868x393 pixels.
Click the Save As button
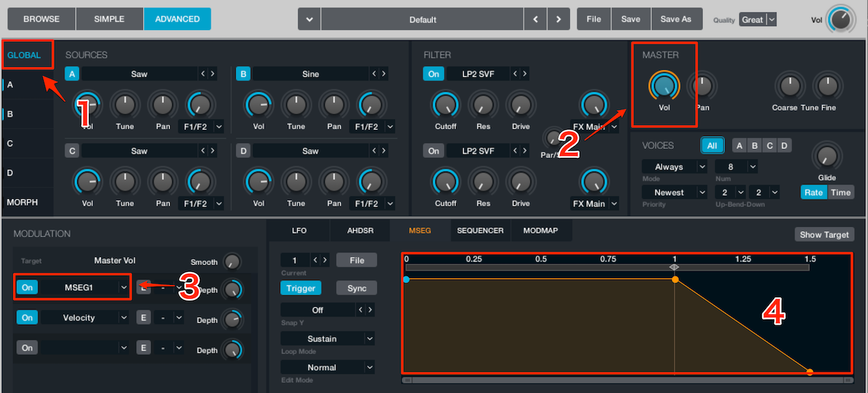675,19
